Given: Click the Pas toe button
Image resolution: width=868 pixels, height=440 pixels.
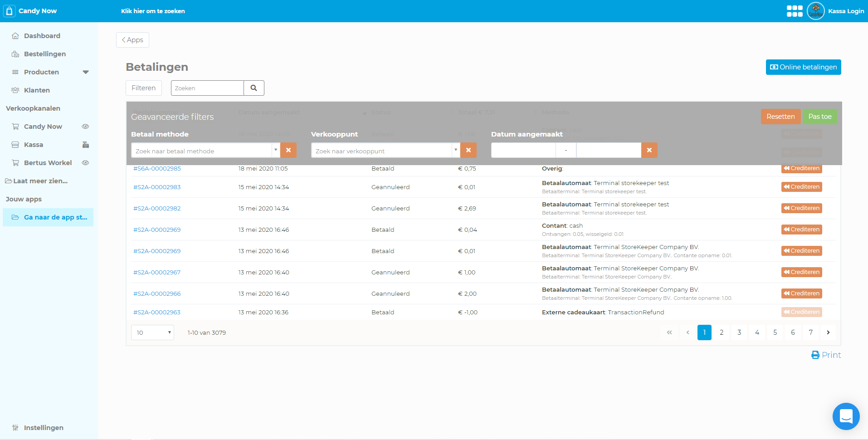Looking at the screenshot, I should point(819,117).
